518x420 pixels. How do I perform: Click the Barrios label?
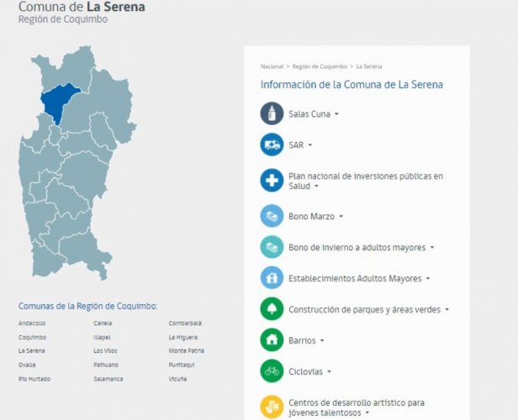coord(302,340)
